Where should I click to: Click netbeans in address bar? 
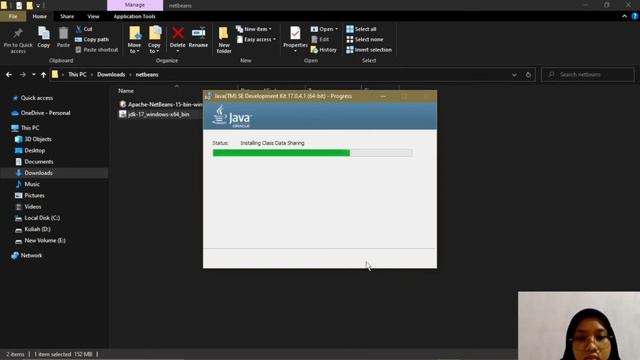coord(147,75)
